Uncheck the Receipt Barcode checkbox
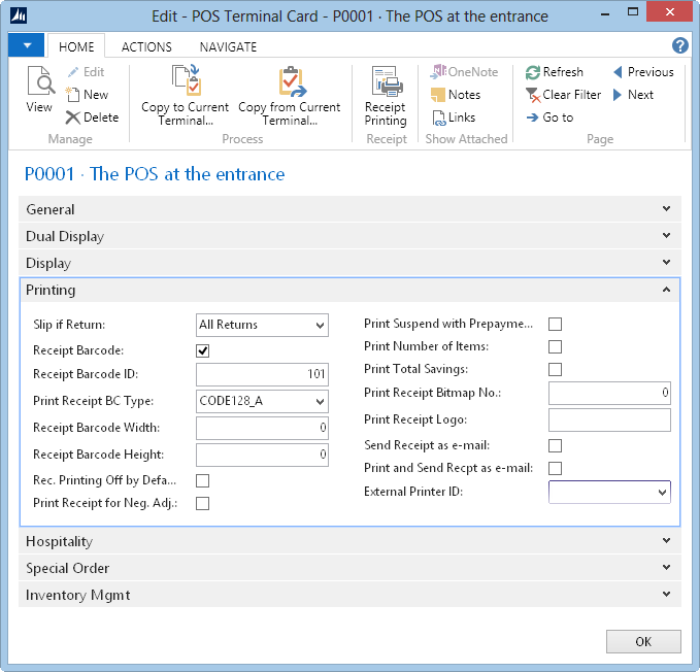The height and width of the screenshot is (672, 700). click(x=203, y=351)
